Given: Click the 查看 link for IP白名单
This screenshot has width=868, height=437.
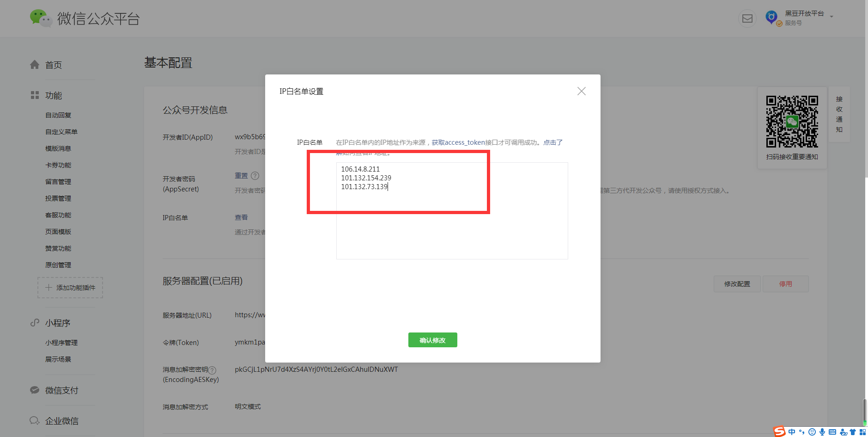Looking at the screenshot, I should [241, 217].
